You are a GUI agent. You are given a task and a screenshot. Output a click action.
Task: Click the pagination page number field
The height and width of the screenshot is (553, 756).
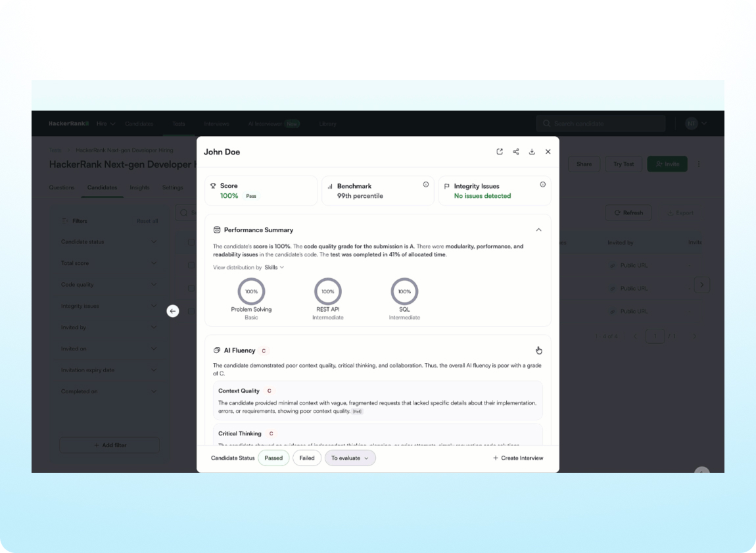pos(655,336)
